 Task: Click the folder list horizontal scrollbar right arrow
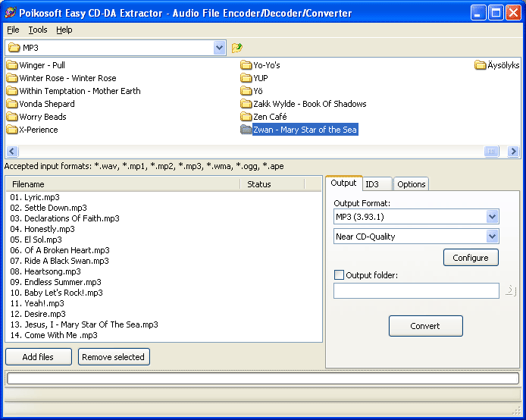[x=514, y=152]
